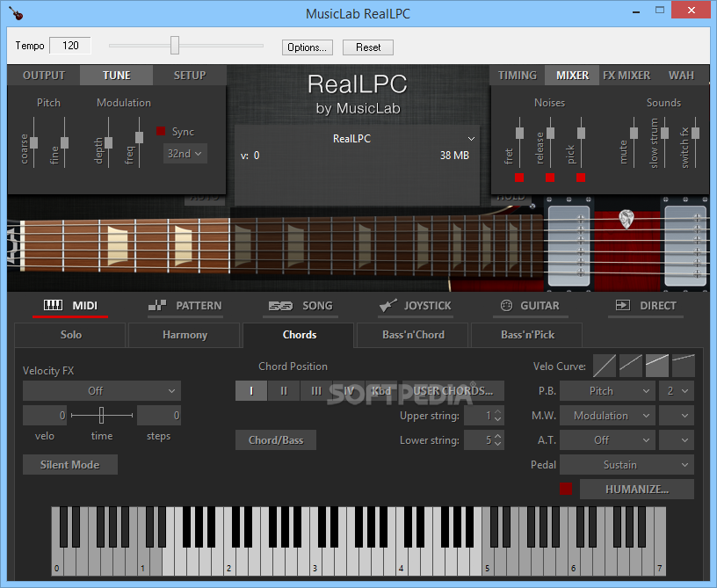Open the empty A.T. value dropdown
Viewport: 717px width, 588px height.
(x=677, y=439)
